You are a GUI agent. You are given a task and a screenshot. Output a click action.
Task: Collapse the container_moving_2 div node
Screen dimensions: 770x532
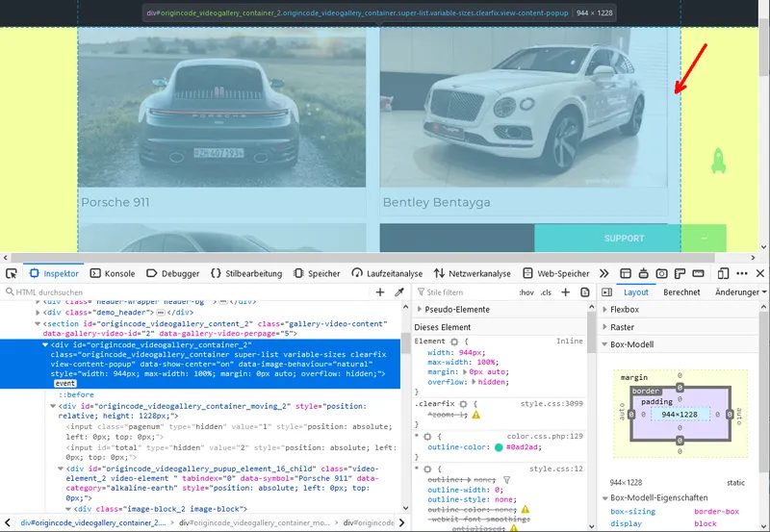click(53, 406)
